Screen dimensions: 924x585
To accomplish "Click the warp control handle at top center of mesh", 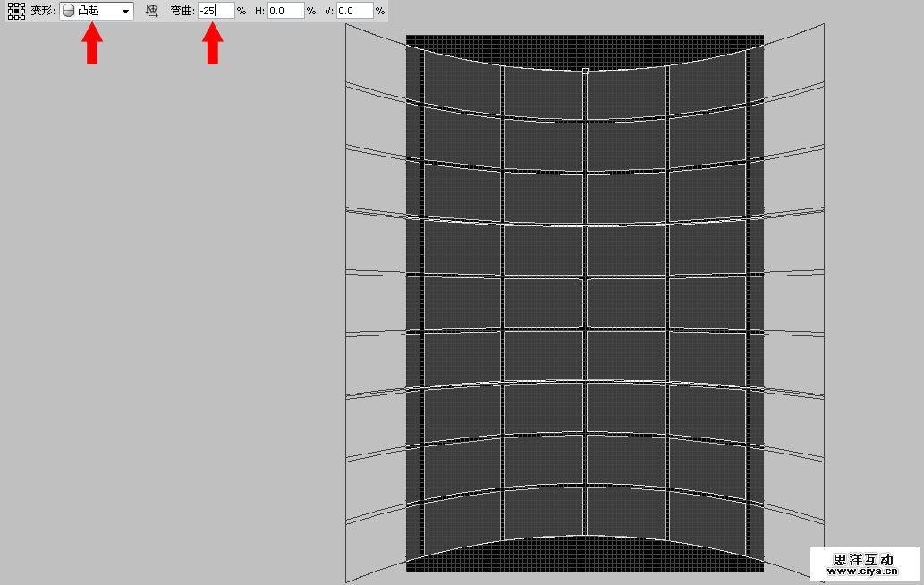I will click(x=585, y=70).
